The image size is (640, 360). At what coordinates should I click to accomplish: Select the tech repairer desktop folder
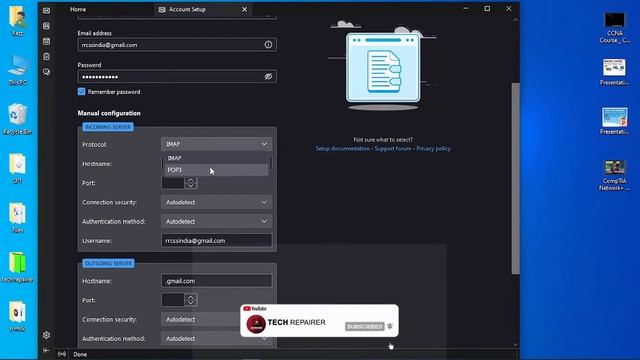18,267
